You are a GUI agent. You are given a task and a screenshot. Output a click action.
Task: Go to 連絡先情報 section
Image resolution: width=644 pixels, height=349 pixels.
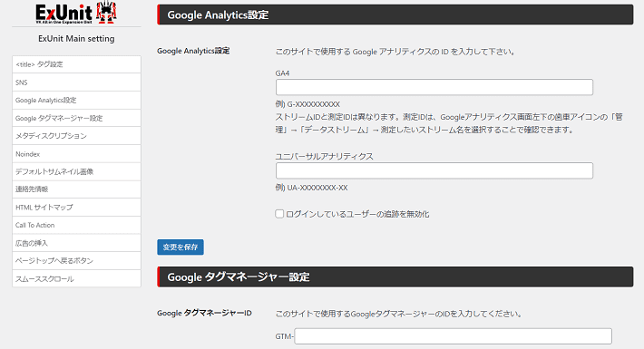76,189
